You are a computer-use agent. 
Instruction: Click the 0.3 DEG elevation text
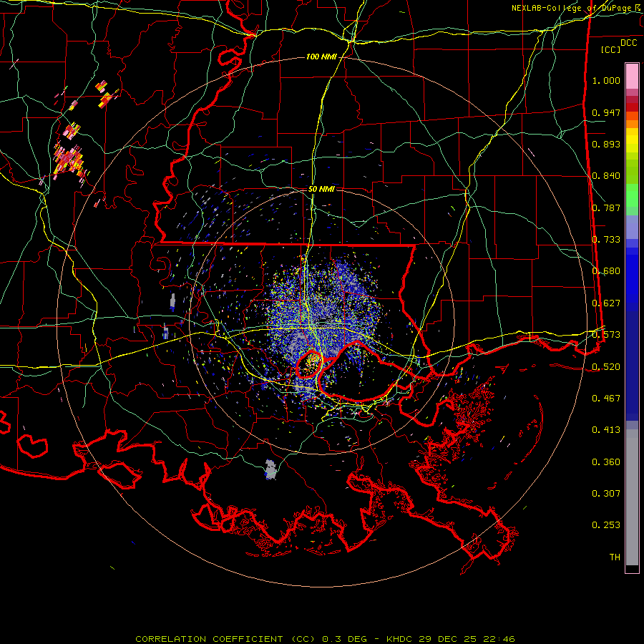coord(343,639)
